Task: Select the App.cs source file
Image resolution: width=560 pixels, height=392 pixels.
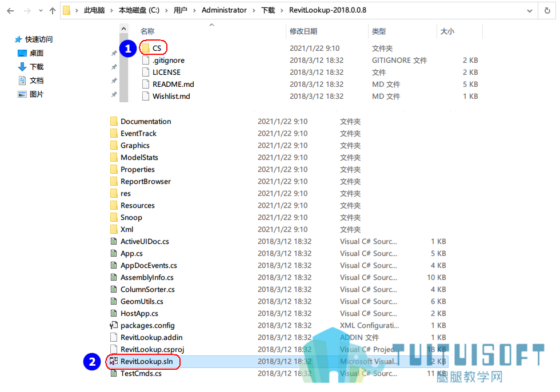Action: pos(131,254)
